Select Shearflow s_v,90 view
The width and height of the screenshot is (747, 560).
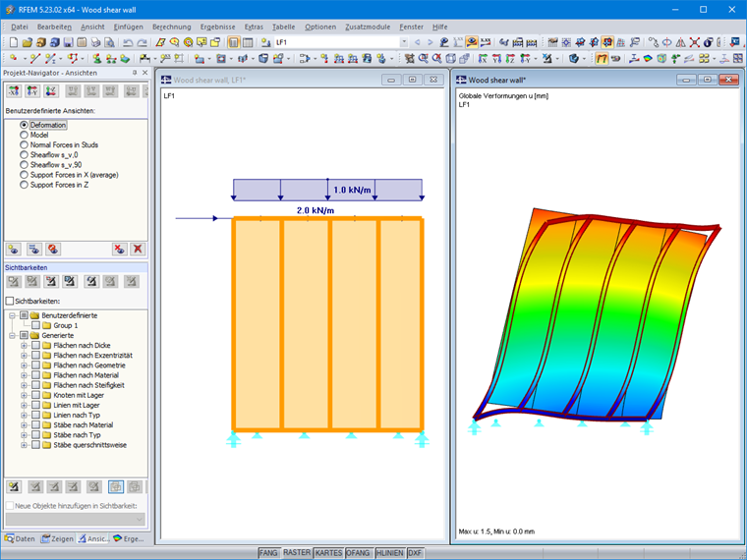coord(24,165)
